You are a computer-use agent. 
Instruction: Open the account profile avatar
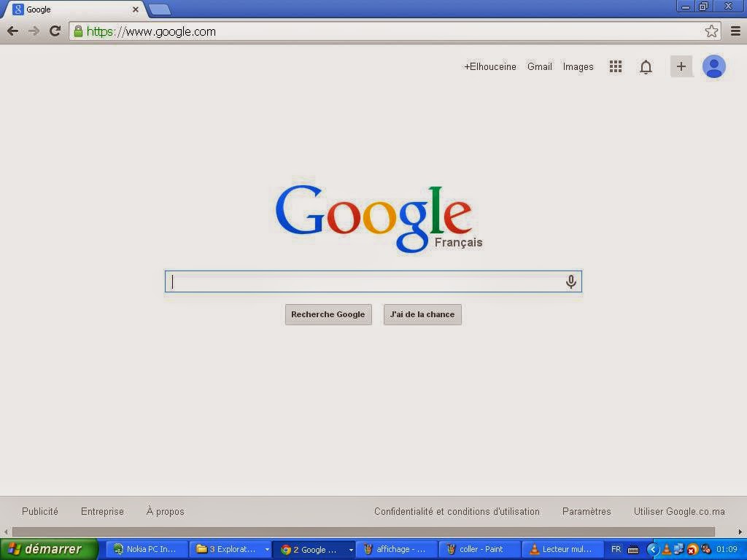pos(713,66)
